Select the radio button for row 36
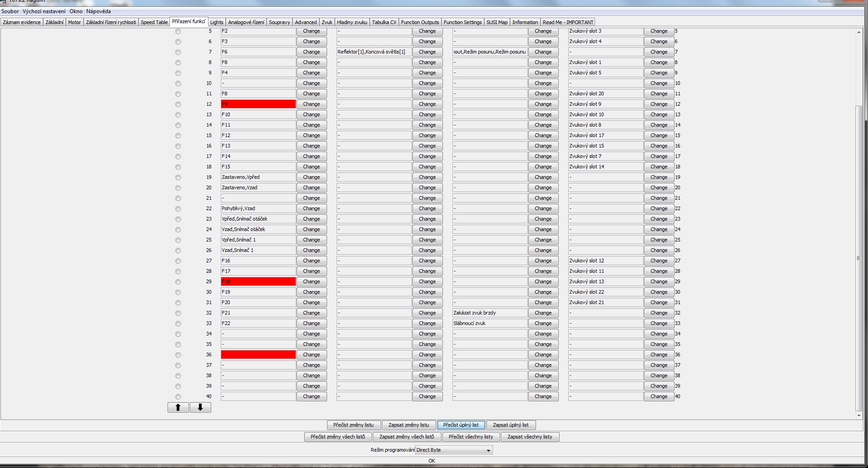The width and height of the screenshot is (868, 468). tap(178, 355)
